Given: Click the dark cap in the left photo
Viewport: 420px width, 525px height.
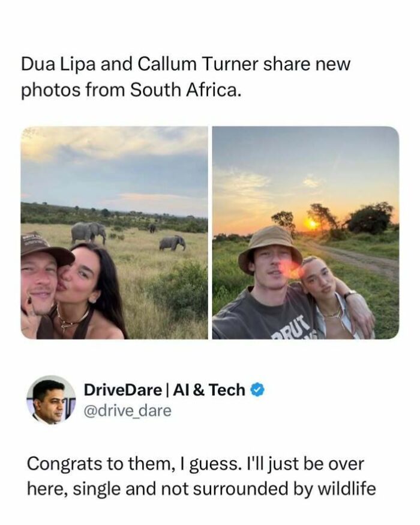Looking at the screenshot, I should tap(45, 246).
